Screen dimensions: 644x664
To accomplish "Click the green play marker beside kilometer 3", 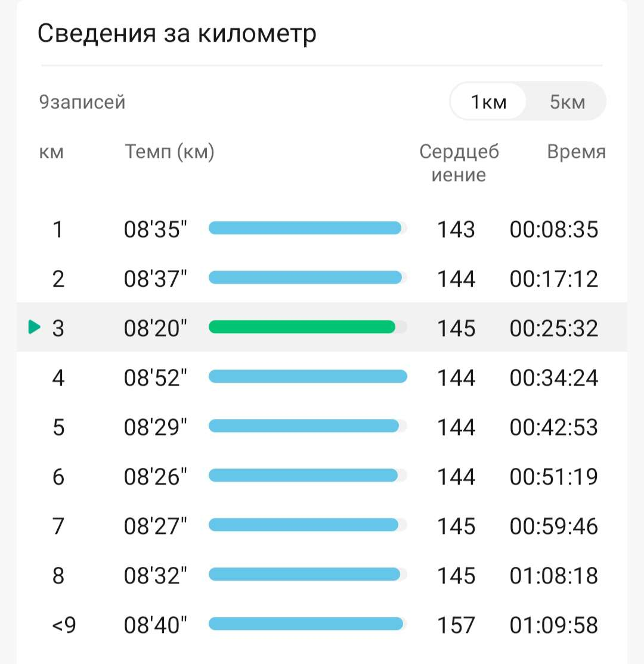I will [34, 327].
